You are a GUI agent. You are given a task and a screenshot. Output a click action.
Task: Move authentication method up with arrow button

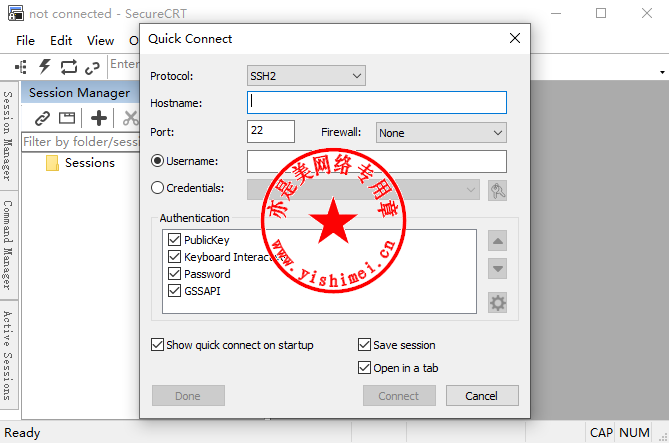pyautogui.click(x=497, y=241)
